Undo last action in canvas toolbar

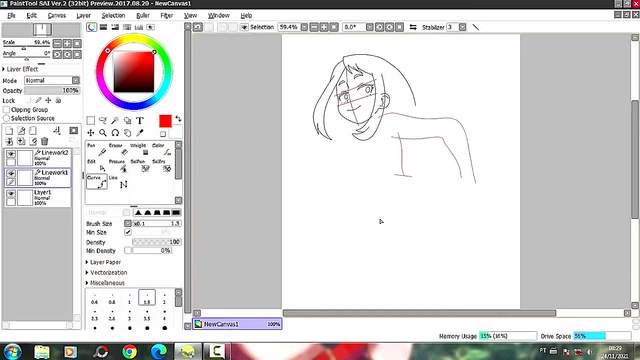point(198,27)
